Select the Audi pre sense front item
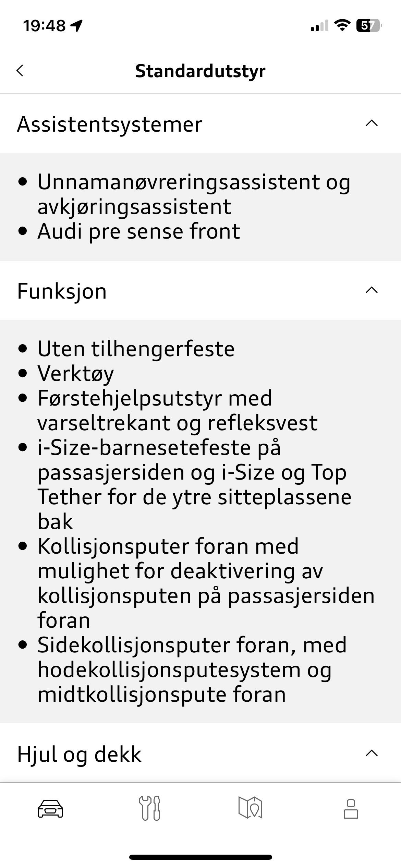 pyautogui.click(x=139, y=231)
